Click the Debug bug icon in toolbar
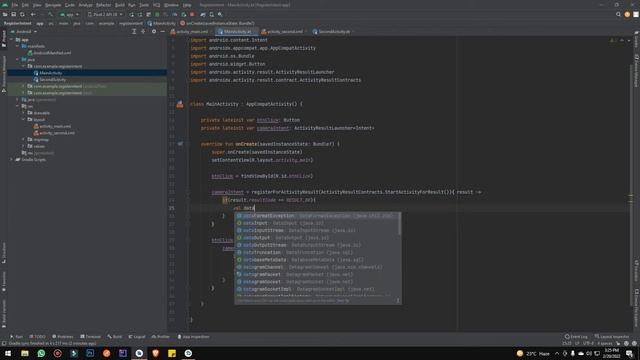This screenshot has width=640, height=360. point(157,14)
